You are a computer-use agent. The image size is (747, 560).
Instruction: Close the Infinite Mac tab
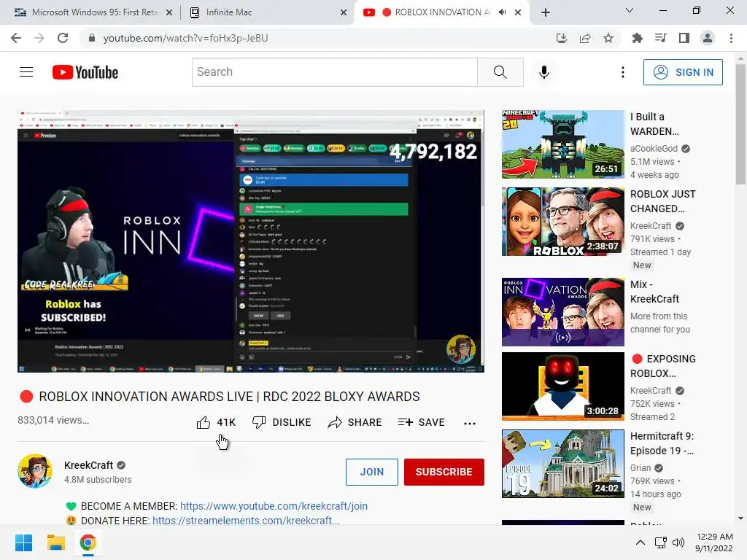(x=344, y=12)
